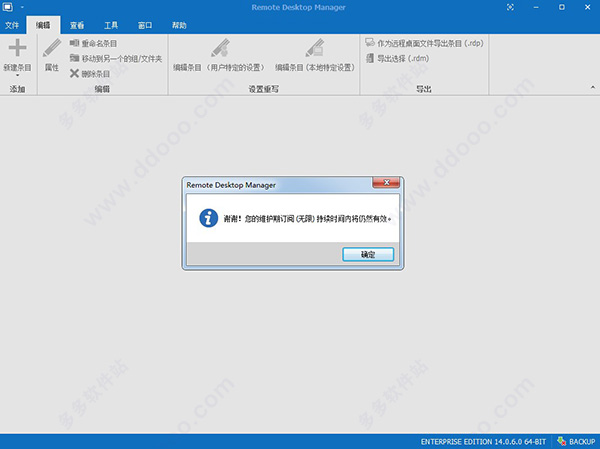The width and height of the screenshot is (600, 449).
Task: Open the 文件 menu tab
Action: click(x=12, y=25)
